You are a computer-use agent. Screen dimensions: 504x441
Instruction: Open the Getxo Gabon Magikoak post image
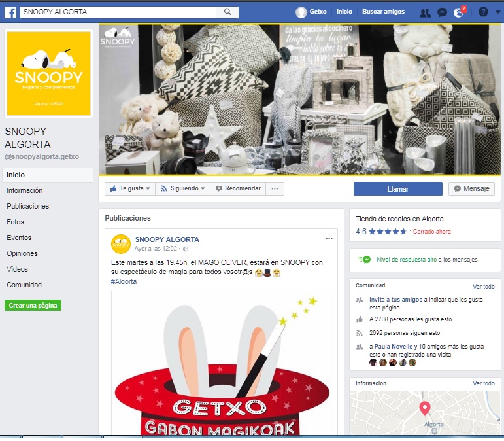click(221, 363)
